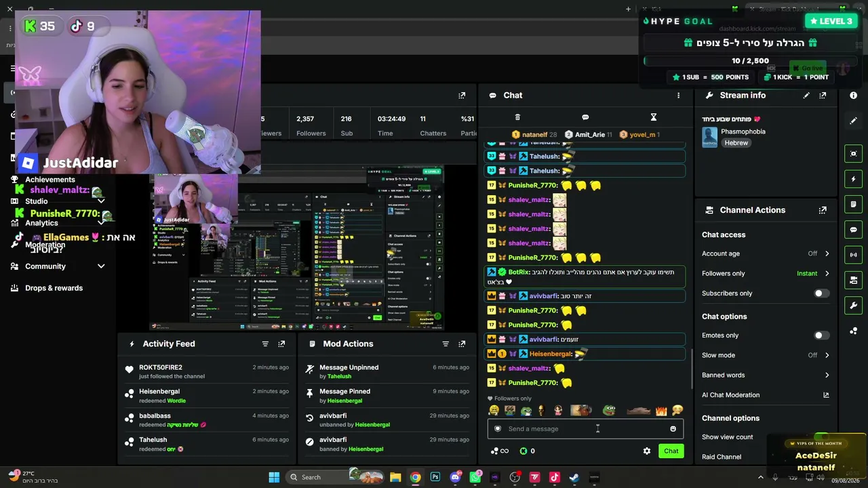This screenshot has height=488, width=868.
Task: Open the Mod Actions filter icon
Action: point(446,344)
